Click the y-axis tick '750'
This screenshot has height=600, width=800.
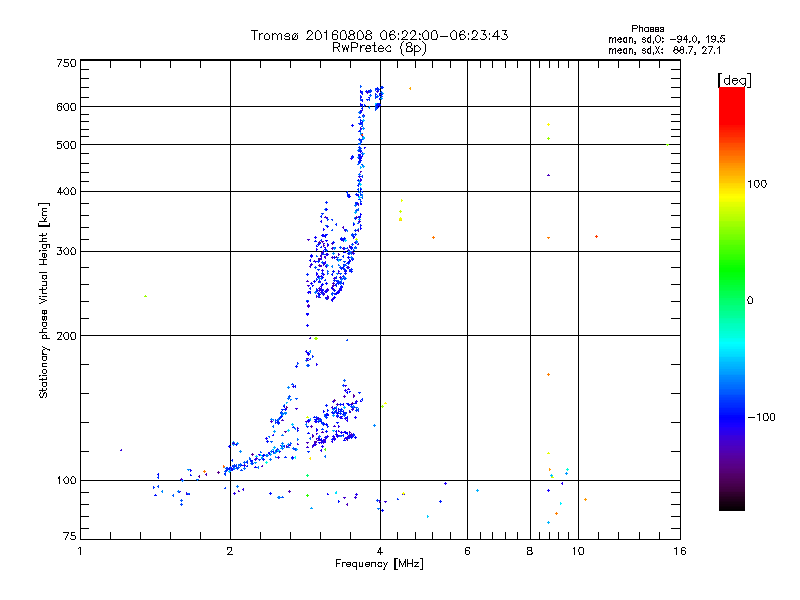pyautogui.click(x=66, y=63)
